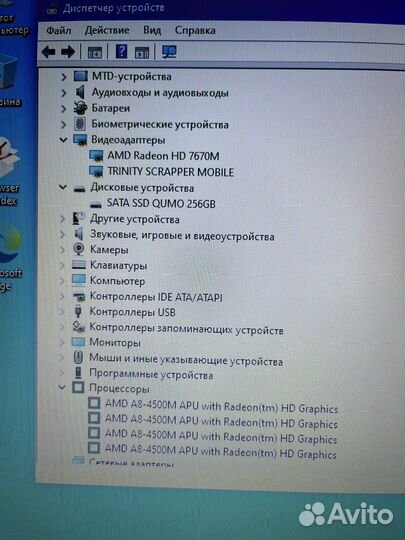Expand the Контроллеры USB node
405x540 pixels.
(x=62, y=312)
